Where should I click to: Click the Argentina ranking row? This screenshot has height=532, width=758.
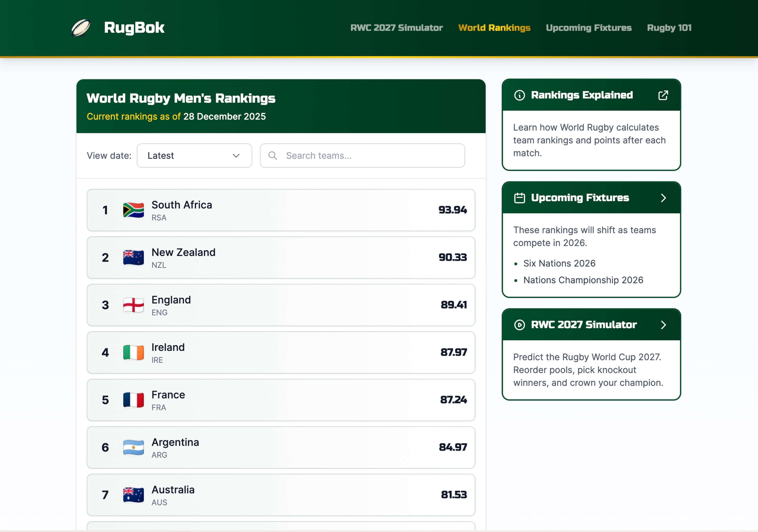click(281, 448)
